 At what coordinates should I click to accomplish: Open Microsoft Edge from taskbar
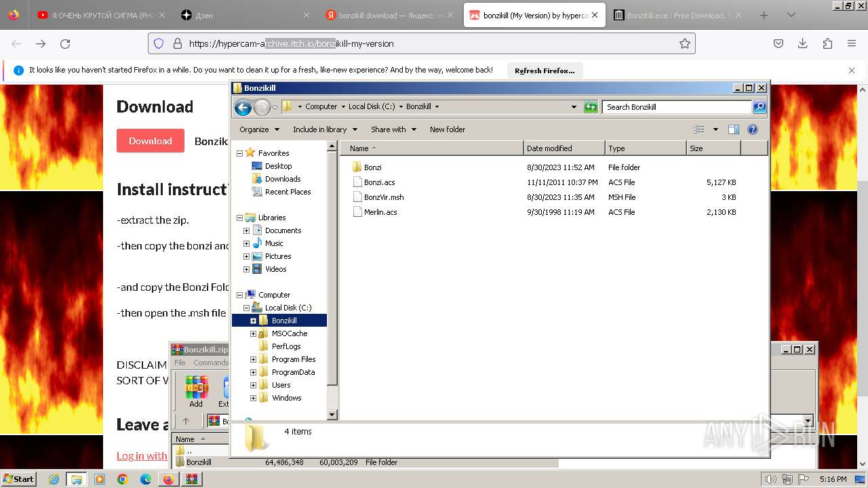point(146,479)
